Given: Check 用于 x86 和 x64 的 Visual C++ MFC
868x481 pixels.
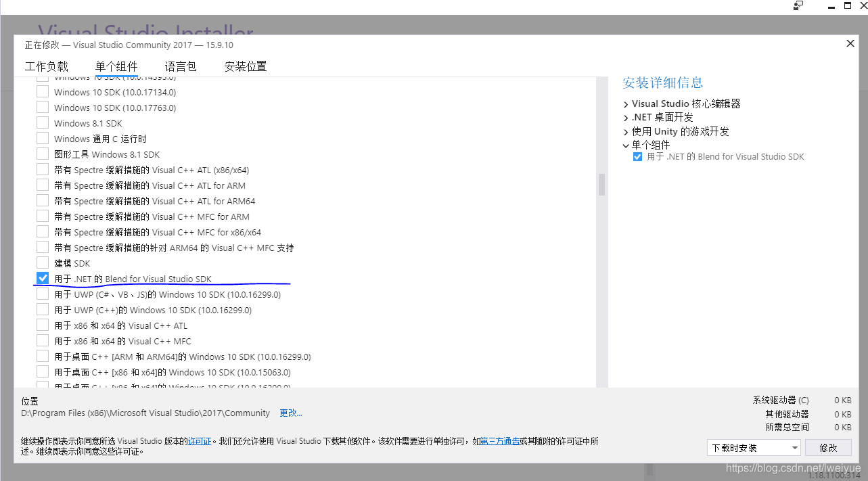Looking at the screenshot, I should 43,341.
